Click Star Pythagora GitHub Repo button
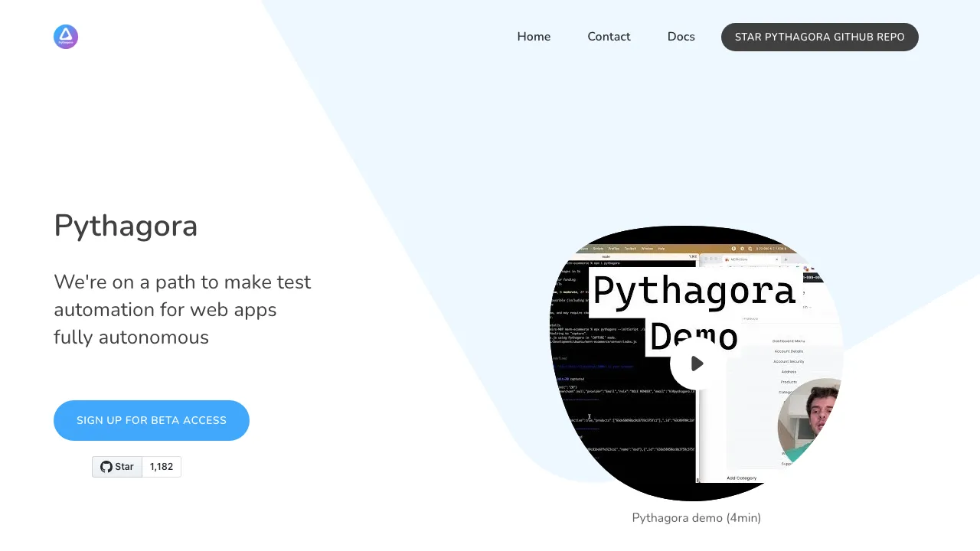The image size is (980, 551). pos(819,37)
